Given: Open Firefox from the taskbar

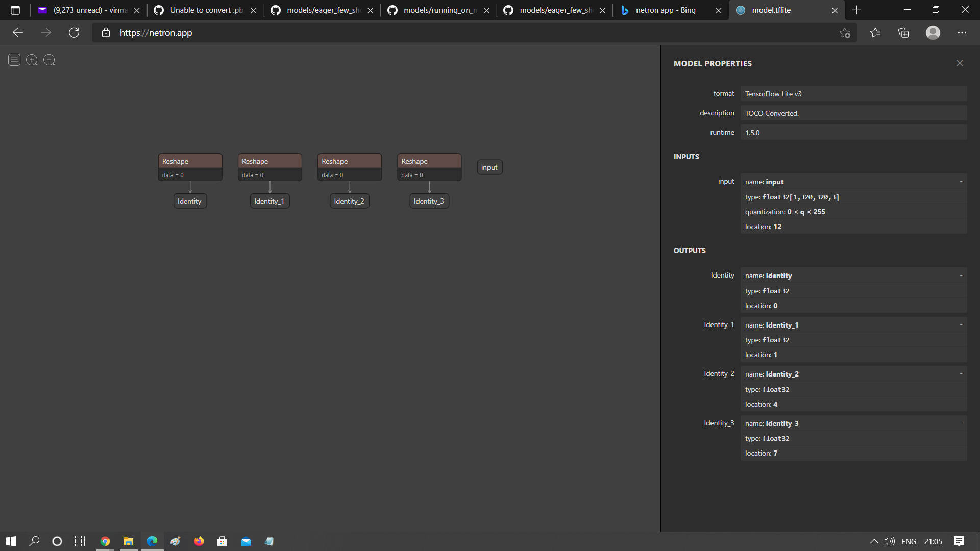Looking at the screenshot, I should (199, 541).
